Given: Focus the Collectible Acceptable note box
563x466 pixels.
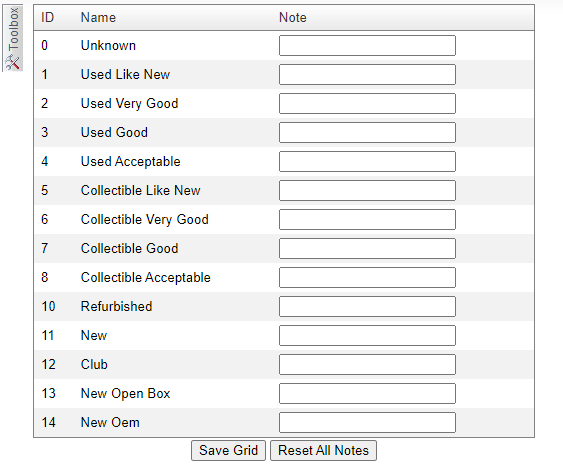Looking at the screenshot, I should (x=367, y=278).
